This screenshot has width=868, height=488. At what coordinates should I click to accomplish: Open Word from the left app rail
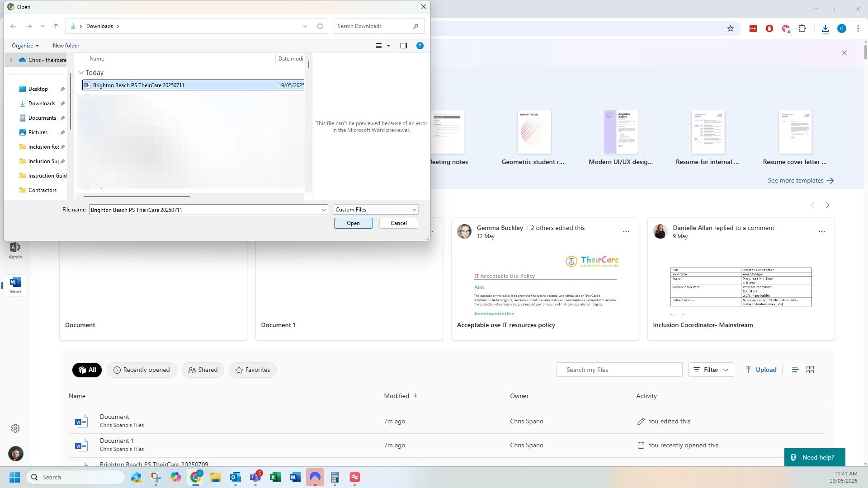tap(15, 285)
